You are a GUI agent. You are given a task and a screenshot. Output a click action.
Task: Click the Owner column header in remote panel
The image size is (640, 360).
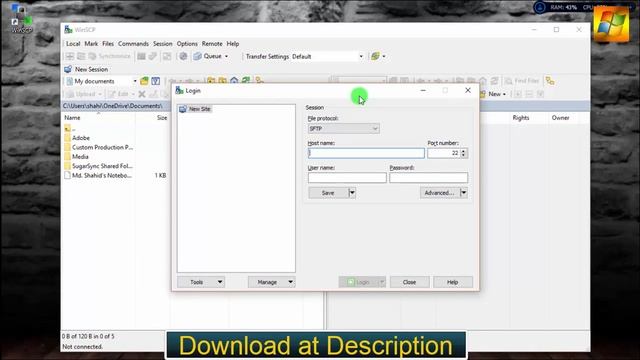pyautogui.click(x=560, y=118)
